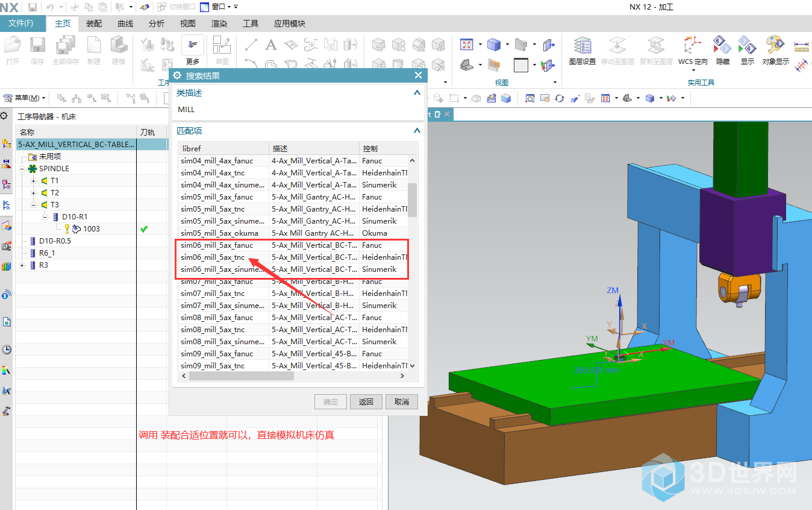Select sim06_mill_5ax_tnc row
The height and width of the screenshot is (510, 812).
(293, 257)
